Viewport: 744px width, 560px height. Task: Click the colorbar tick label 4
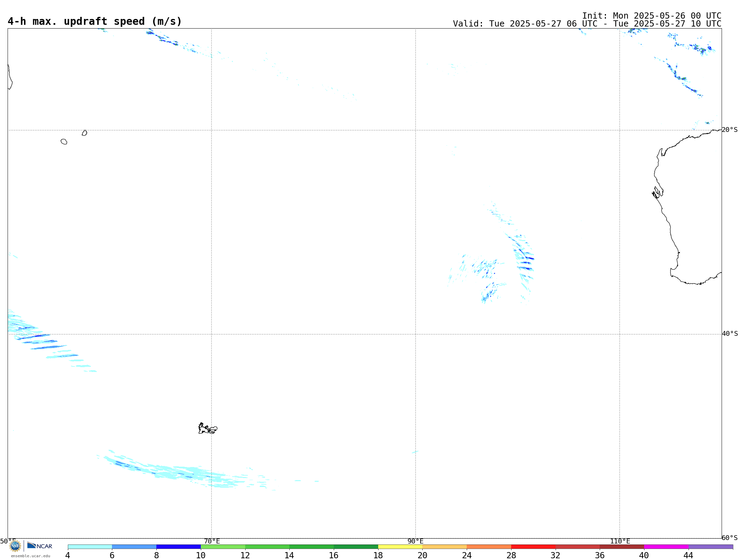68,556
